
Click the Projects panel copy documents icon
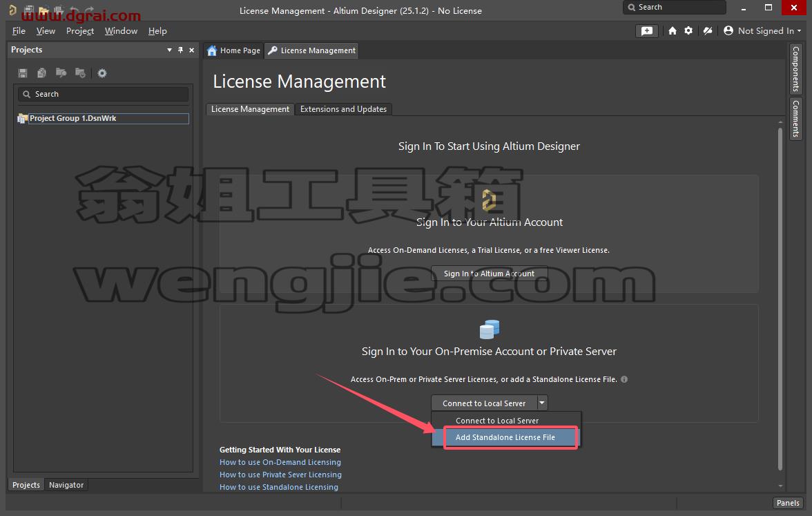pyautogui.click(x=42, y=73)
